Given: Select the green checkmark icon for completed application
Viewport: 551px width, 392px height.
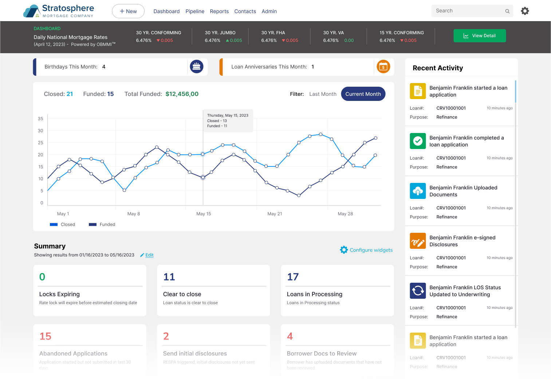Looking at the screenshot, I should [418, 141].
